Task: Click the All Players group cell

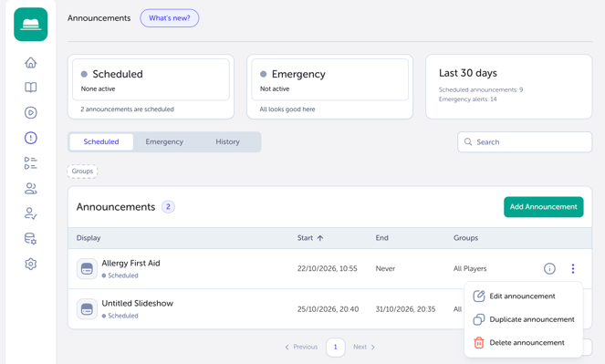Action: point(470,268)
